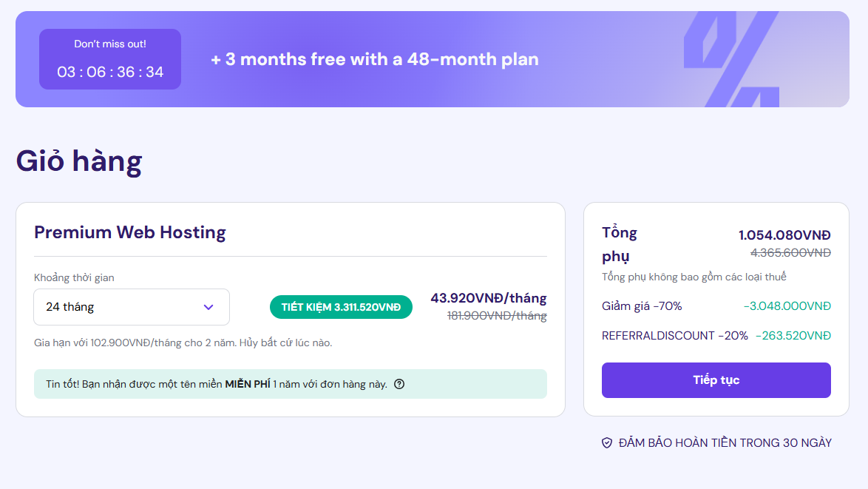Click the countdown timer box
Viewport: 868px width, 489px height.
tap(110, 59)
